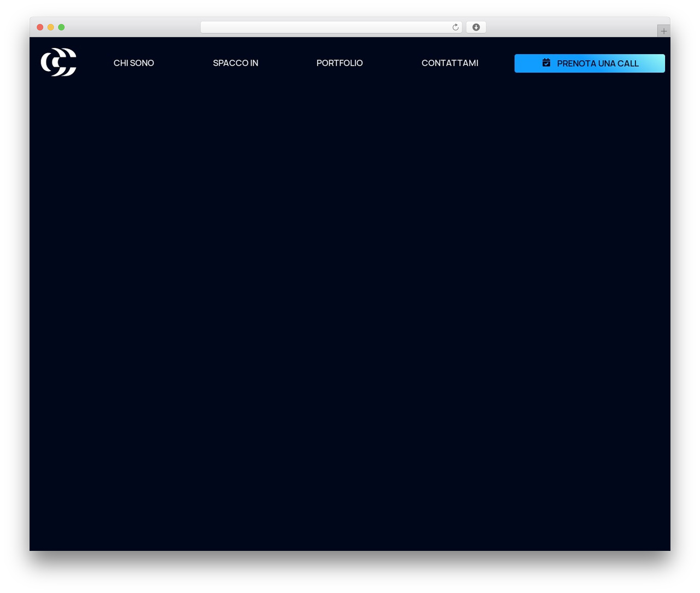Minimize the window with the yellow button
The width and height of the screenshot is (700, 593).
50,27
